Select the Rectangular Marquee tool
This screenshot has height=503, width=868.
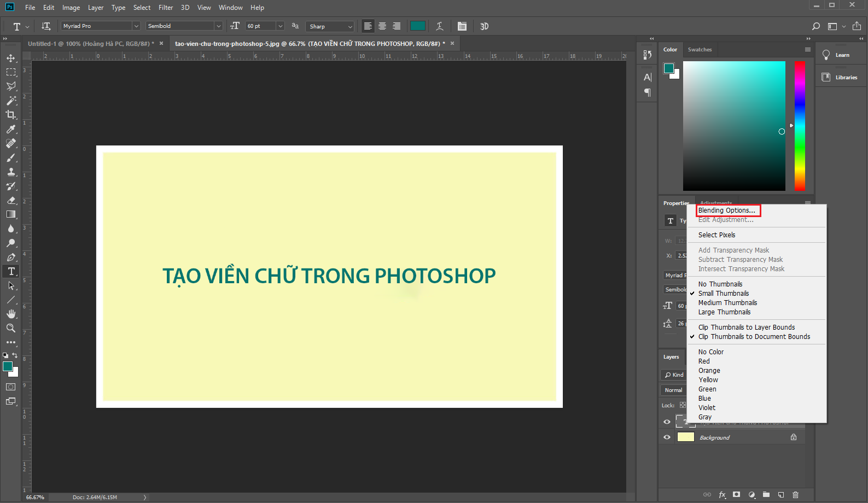point(11,72)
